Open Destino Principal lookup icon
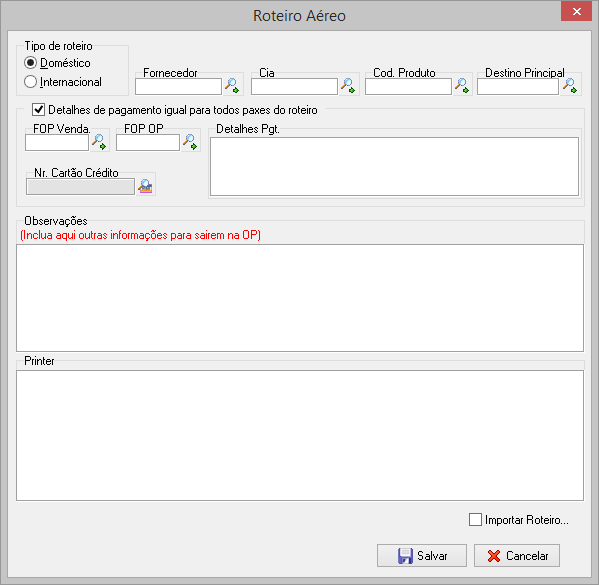599x585 pixels. click(x=570, y=85)
